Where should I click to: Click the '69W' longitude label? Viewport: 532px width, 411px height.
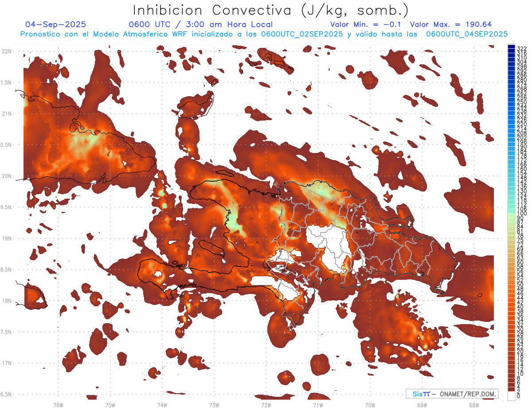[x=422, y=405]
